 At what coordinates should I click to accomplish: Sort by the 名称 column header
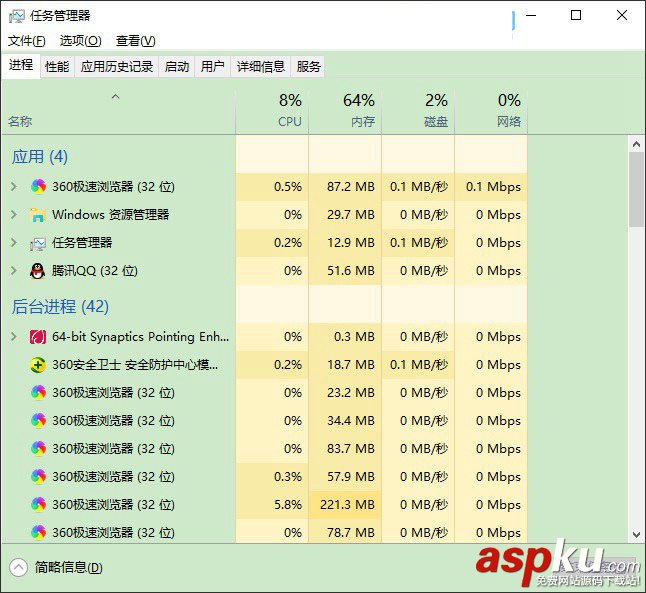click(x=118, y=108)
